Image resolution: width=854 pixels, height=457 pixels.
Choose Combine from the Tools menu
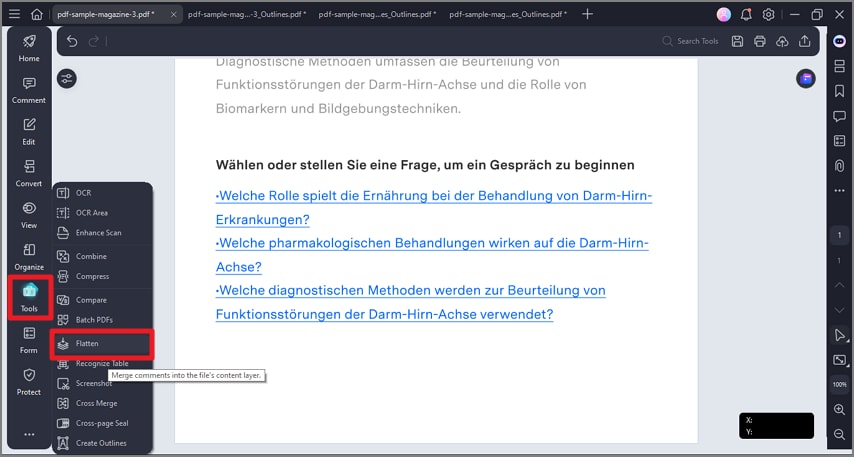click(102, 256)
